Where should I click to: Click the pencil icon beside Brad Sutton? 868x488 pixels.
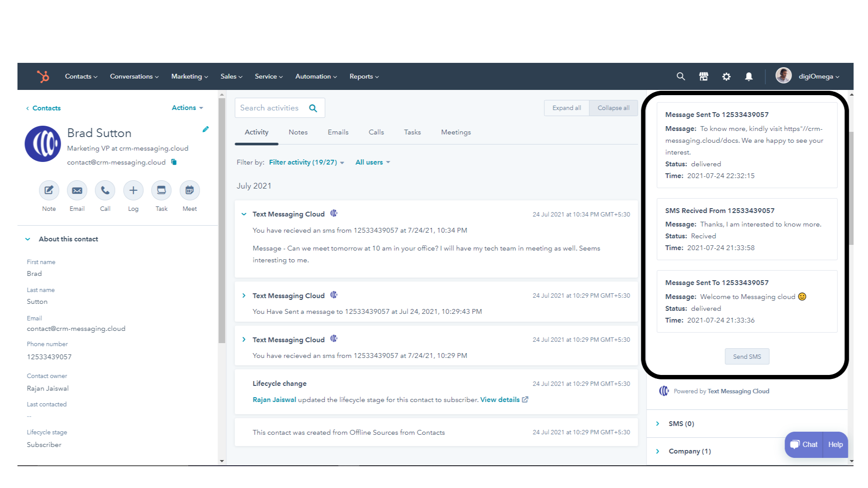click(x=205, y=129)
